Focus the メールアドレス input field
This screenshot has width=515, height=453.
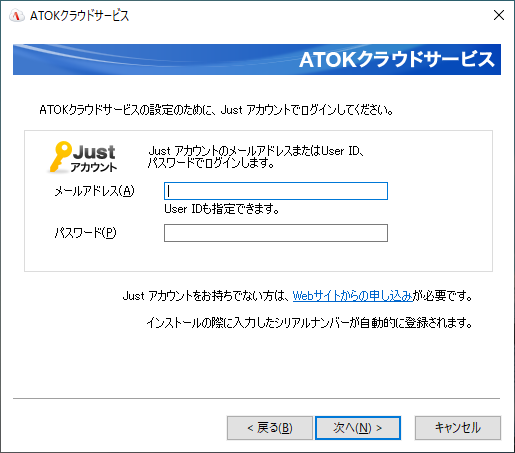[276, 191]
